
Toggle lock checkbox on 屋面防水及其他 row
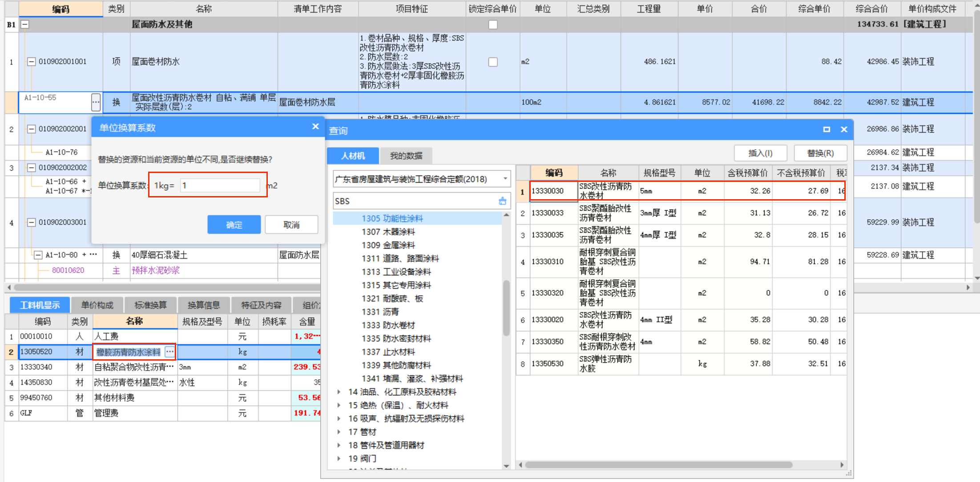click(x=493, y=24)
